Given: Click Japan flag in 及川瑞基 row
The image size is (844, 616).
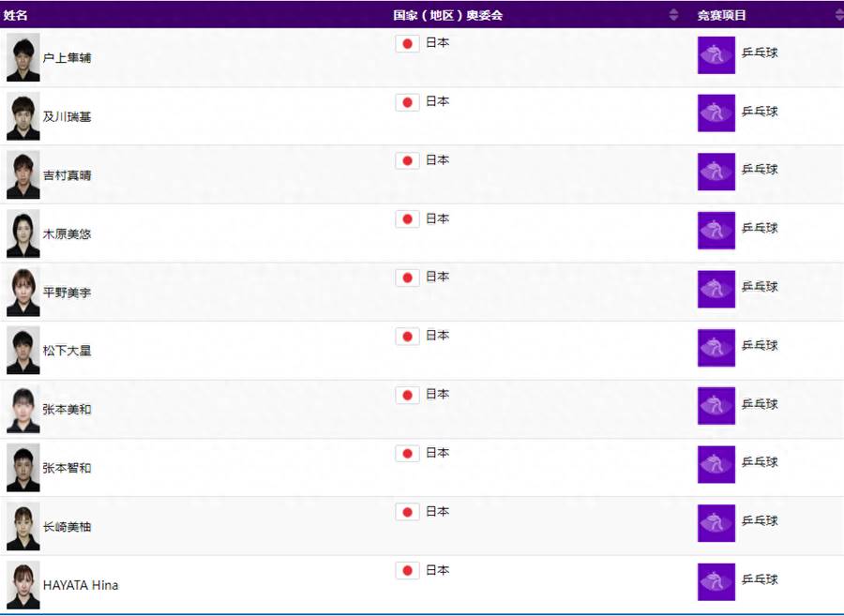Looking at the screenshot, I should [408, 102].
